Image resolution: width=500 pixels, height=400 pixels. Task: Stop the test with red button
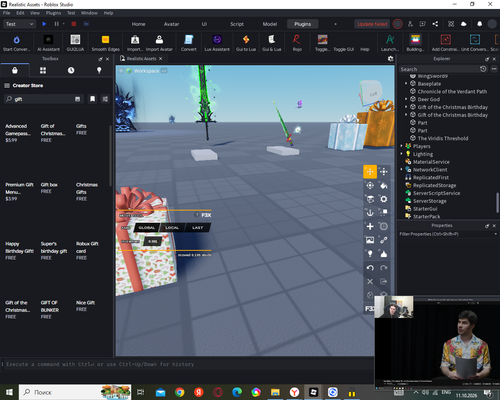point(74,24)
